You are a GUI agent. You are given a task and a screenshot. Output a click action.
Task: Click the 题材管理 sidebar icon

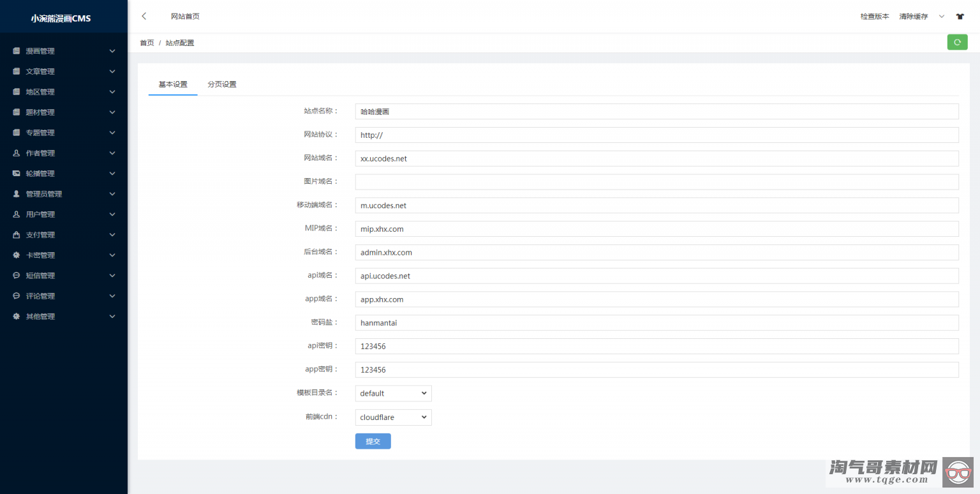[x=17, y=112]
